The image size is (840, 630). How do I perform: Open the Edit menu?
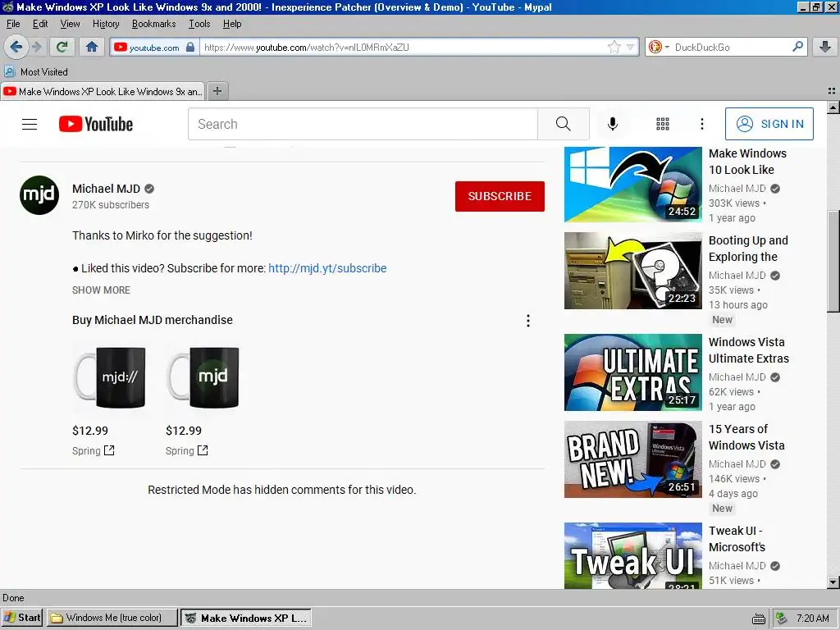click(x=40, y=24)
